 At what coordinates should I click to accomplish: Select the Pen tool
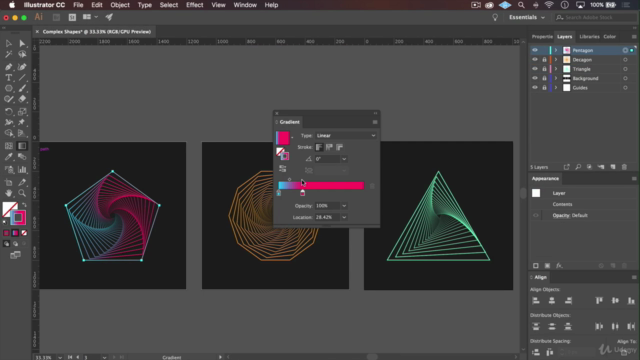click(9, 67)
